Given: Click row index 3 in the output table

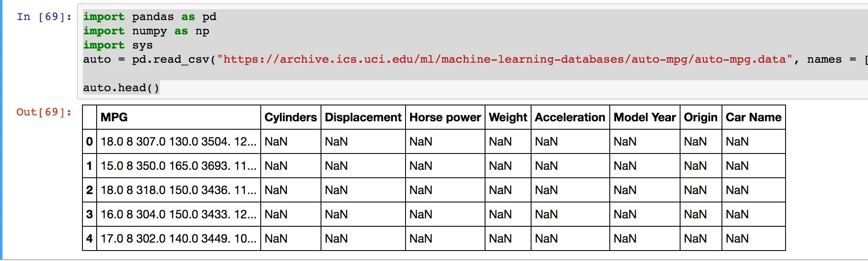Looking at the screenshot, I should pyautogui.click(x=89, y=215).
